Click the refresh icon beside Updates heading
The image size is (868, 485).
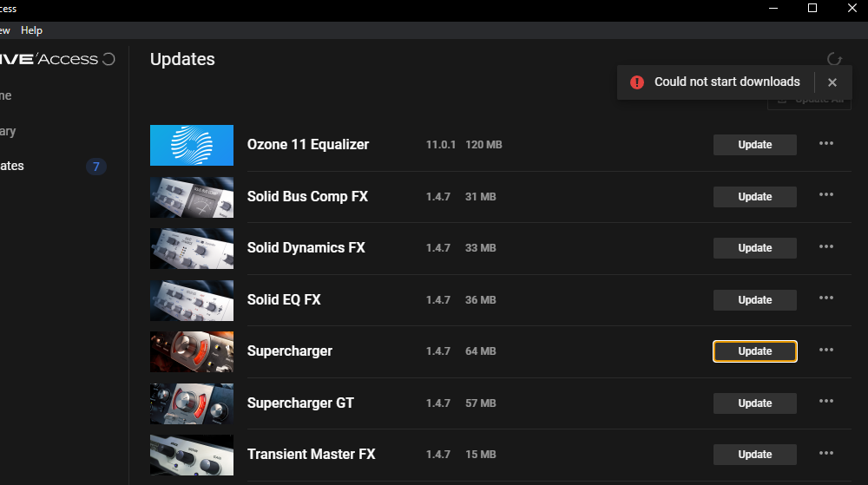pyautogui.click(x=834, y=59)
